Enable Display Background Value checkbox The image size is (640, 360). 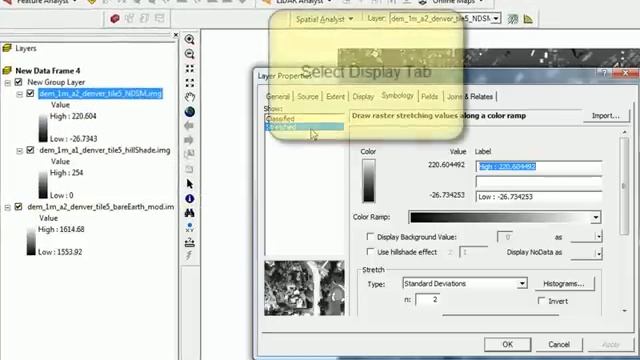tap(370, 237)
